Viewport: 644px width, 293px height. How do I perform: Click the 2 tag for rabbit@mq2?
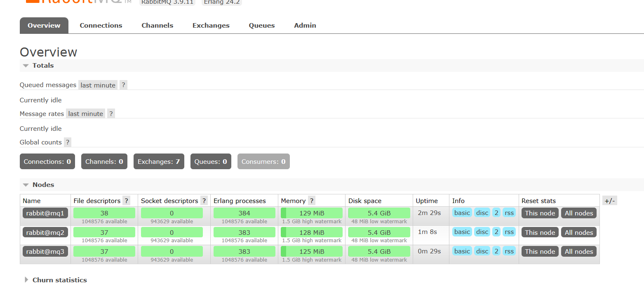click(496, 232)
